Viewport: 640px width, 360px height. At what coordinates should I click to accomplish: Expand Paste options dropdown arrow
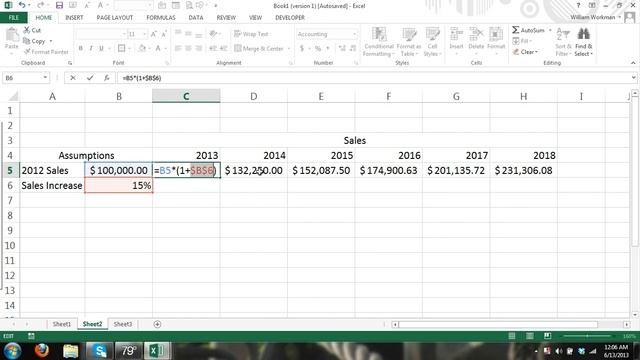pyautogui.click(x=11, y=53)
